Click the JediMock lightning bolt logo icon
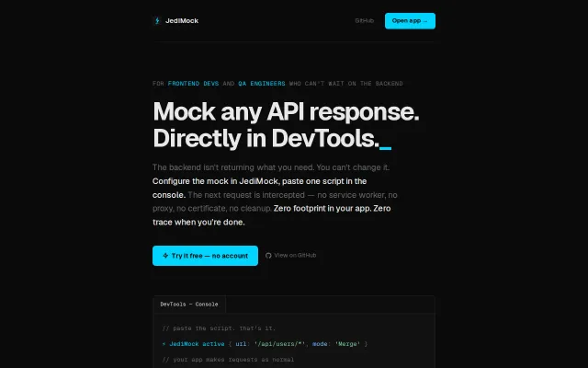 point(157,20)
